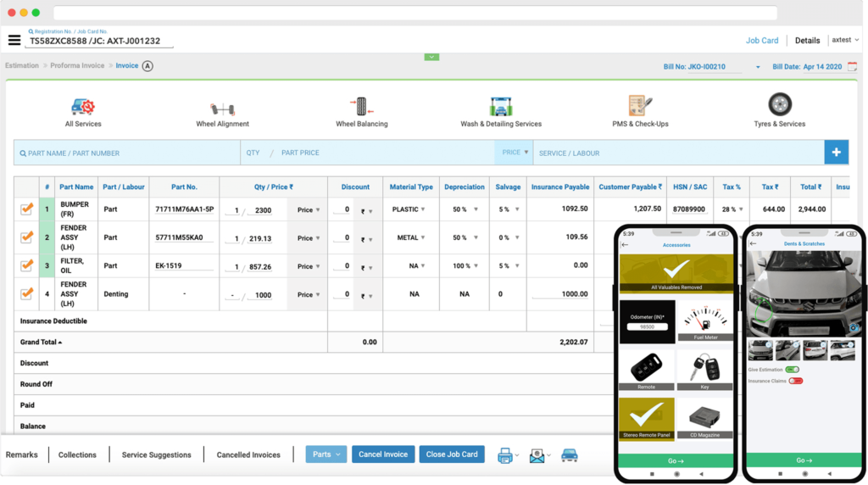
Task: Select the All Services category icon
Action: click(83, 106)
